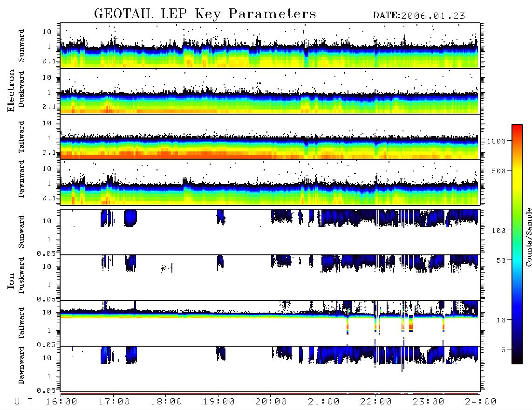Click the 18:00 time axis label
This screenshot has width=532, height=410.
[166, 402]
